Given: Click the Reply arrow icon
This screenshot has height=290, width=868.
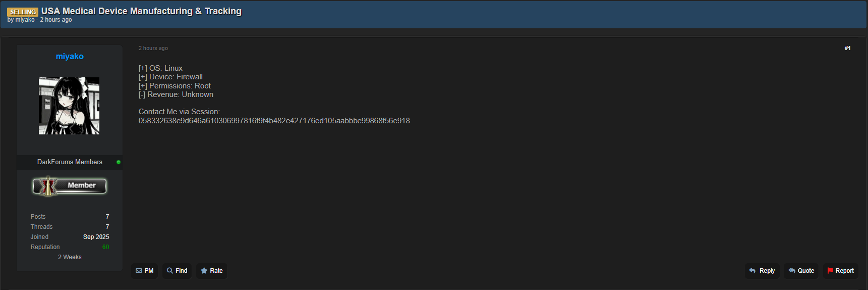Looking at the screenshot, I should pos(752,271).
